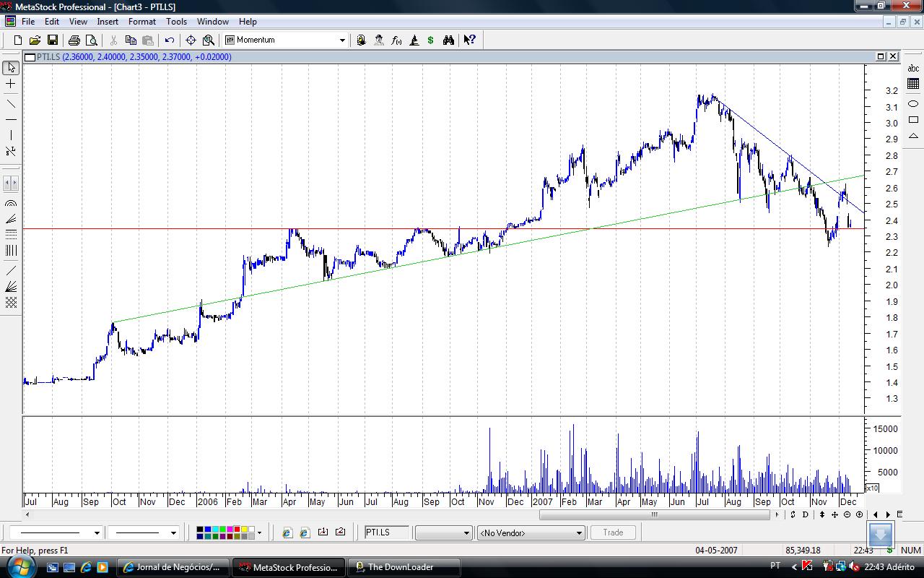Click the context help arrow-question icon
The image size is (924, 578).
coord(470,40)
